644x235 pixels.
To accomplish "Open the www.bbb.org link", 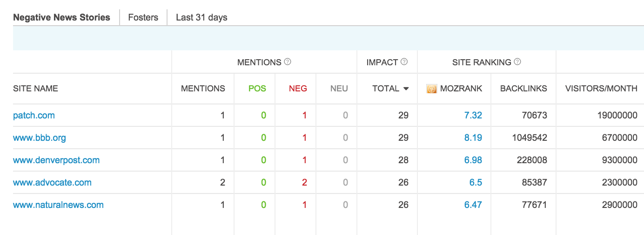I will 40,138.
